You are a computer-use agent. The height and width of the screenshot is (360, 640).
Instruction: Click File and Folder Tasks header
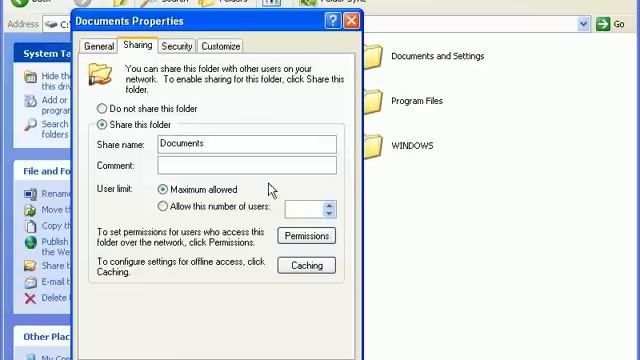(x=42, y=171)
